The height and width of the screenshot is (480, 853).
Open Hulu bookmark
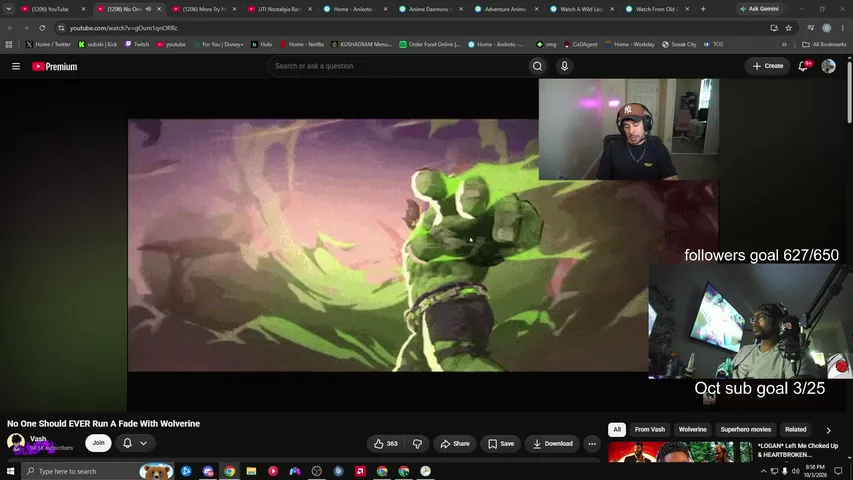pyautogui.click(x=262, y=45)
